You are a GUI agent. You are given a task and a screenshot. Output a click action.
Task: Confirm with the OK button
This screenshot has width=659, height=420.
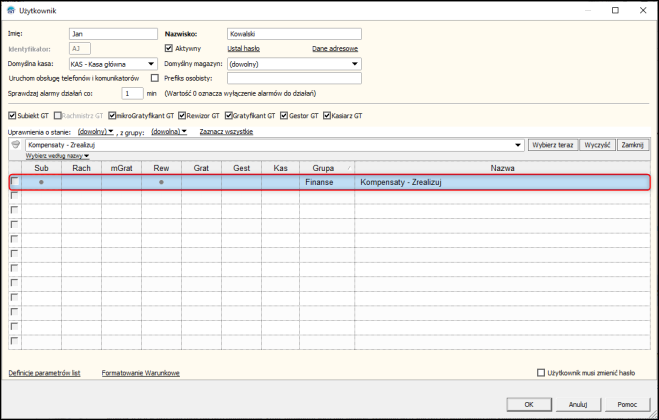coord(529,404)
